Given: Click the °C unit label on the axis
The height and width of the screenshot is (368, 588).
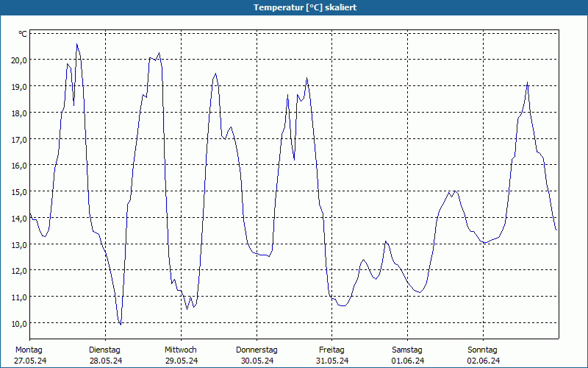Looking at the screenshot, I should pos(23,34).
